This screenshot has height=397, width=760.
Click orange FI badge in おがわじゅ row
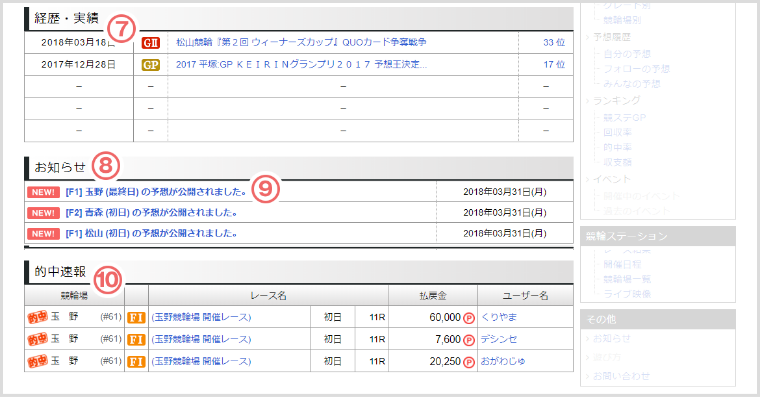[x=136, y=362]
